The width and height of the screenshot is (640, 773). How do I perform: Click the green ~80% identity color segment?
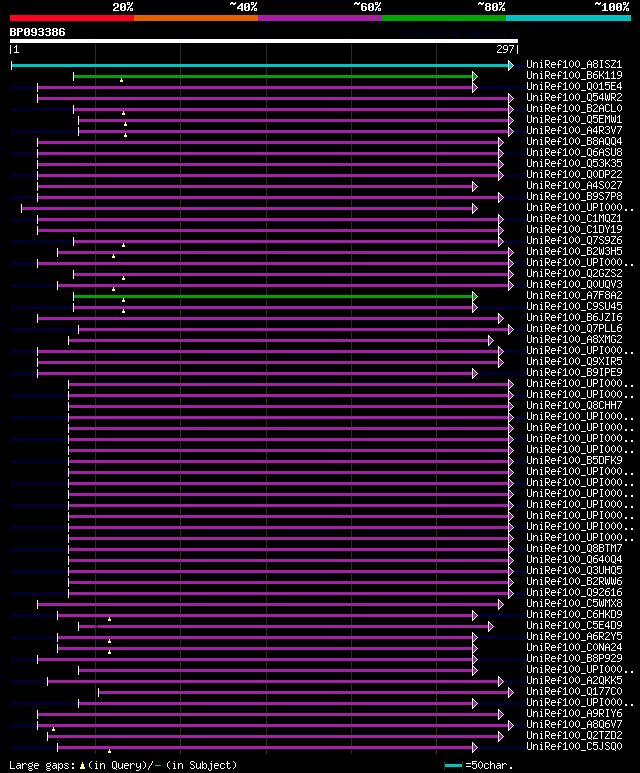coord(444,18)
